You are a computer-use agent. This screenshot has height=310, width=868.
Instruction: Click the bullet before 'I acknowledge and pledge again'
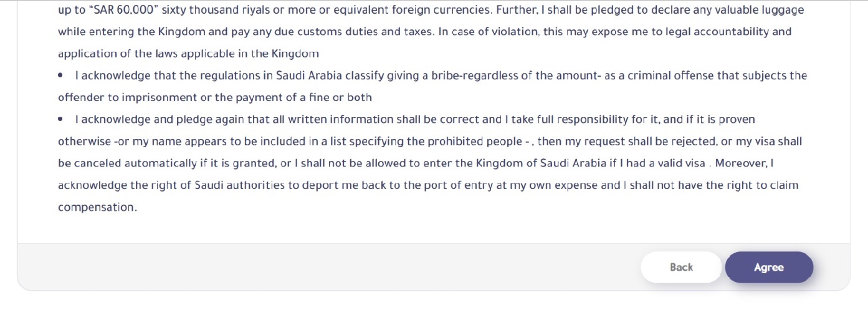60,119
